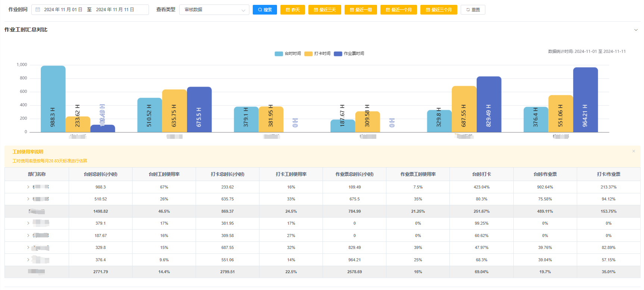Select the cell showing 82.89%
The width and height of the screenshot is (644, 290).
click(x=609, y=247)
